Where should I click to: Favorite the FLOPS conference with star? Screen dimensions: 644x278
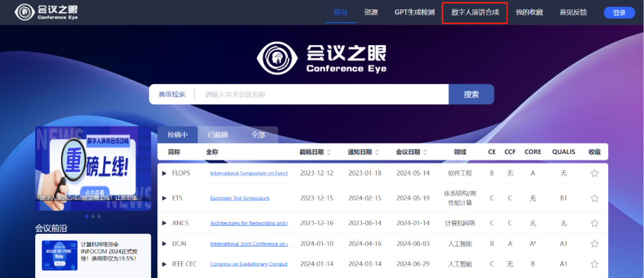pyautogui.click(x=594, y=173)
